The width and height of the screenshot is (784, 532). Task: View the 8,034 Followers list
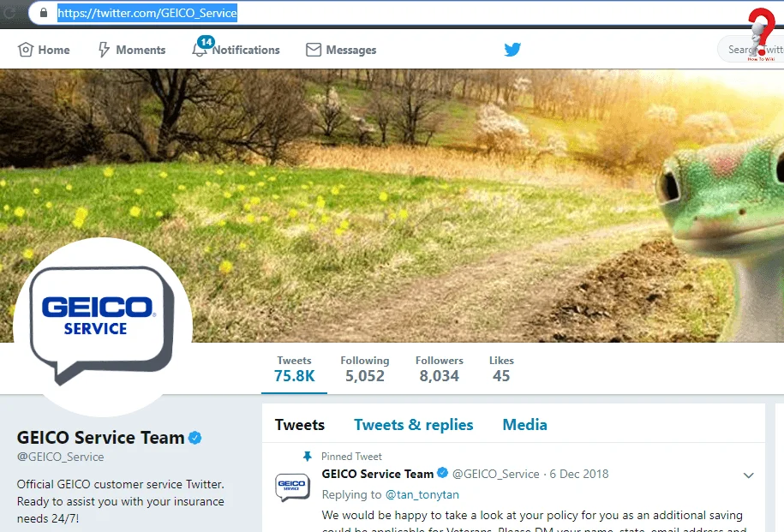click(439, 369)
